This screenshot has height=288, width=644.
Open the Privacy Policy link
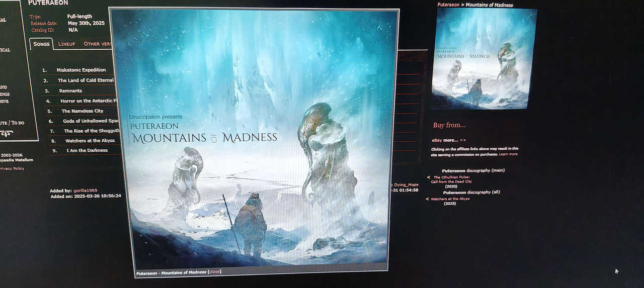pos(12,168)
